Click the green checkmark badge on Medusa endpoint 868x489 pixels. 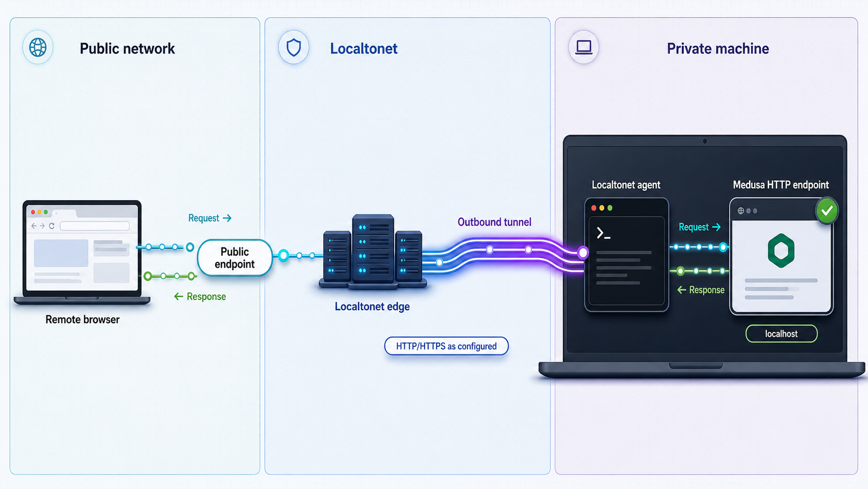point(826,210)
